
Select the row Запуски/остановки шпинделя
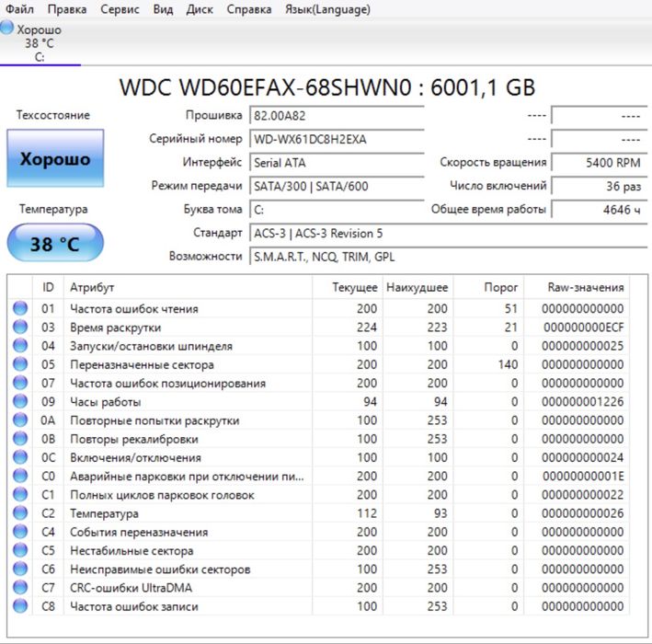tap(318, 345)
